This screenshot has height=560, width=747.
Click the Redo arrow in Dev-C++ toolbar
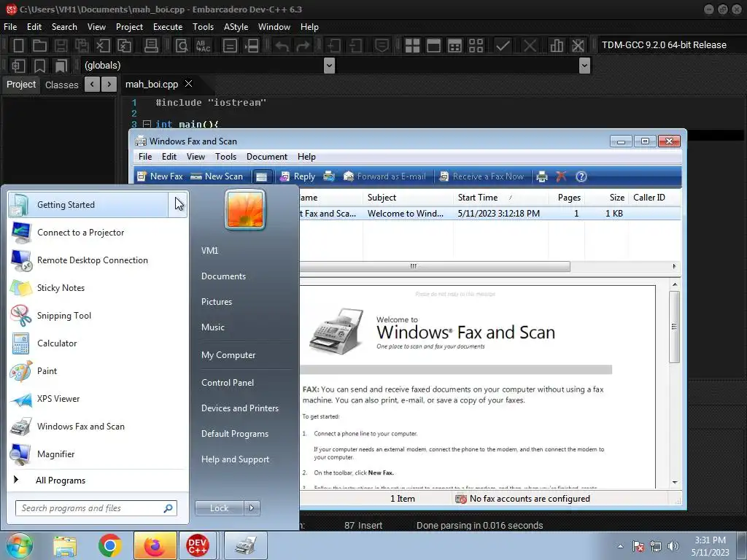pyautogui.click(x=303, y=45)
